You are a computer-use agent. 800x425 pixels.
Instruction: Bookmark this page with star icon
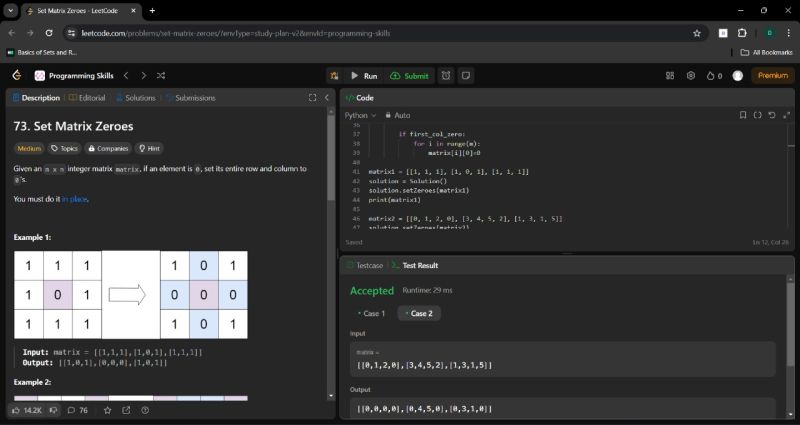(x=696, y=33)
